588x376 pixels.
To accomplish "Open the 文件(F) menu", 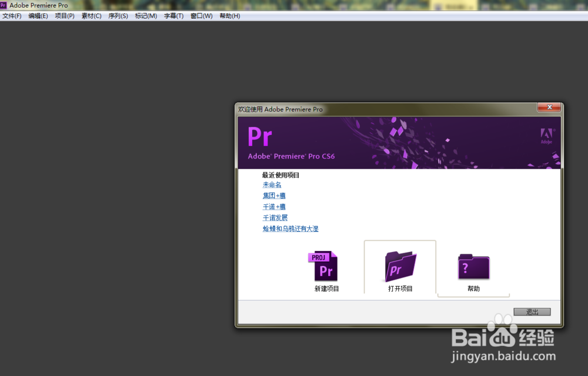I will 12,16.
